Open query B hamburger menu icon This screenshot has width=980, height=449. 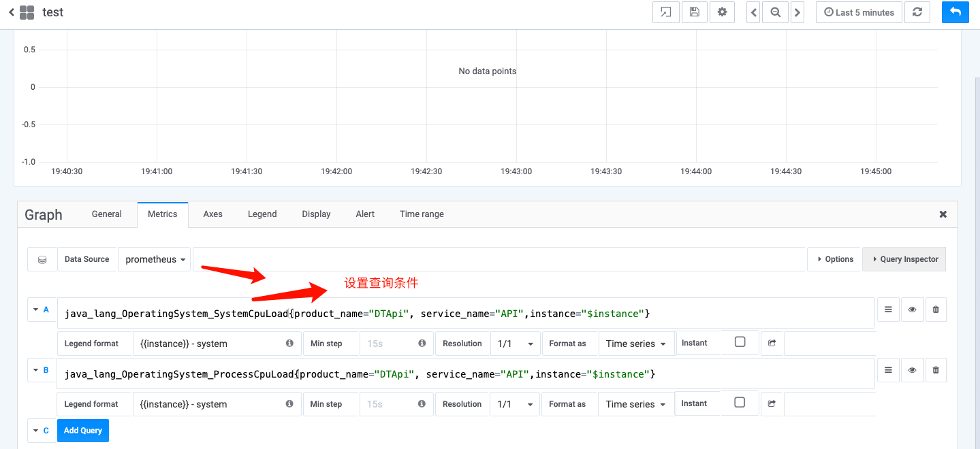[x=887, y=370]
